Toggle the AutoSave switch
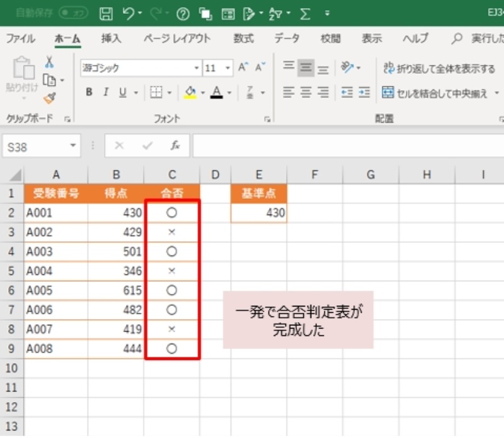504x438 pixels. [x=73, y=13]
